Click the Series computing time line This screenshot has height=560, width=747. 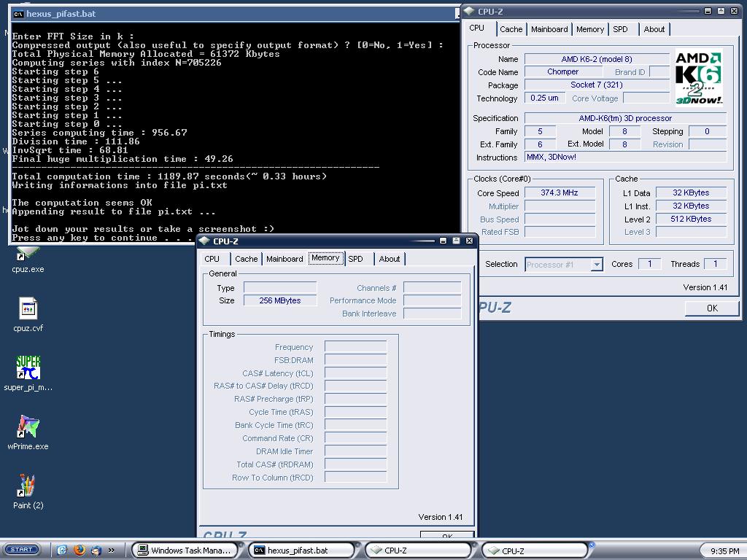click(x=99, y=133)
